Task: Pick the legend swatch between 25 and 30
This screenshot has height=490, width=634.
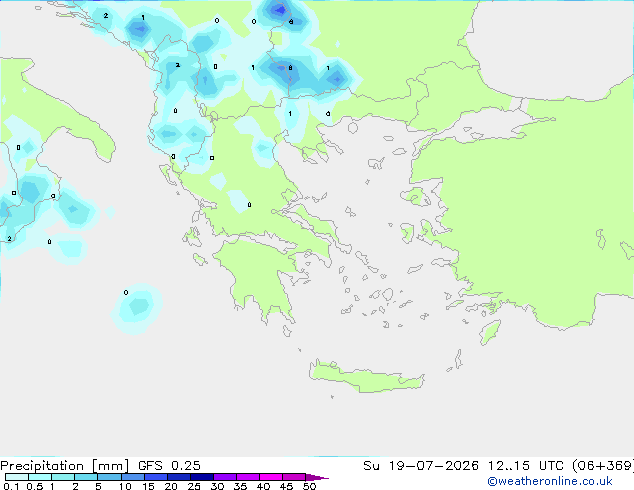Action: tap(202, 477)
